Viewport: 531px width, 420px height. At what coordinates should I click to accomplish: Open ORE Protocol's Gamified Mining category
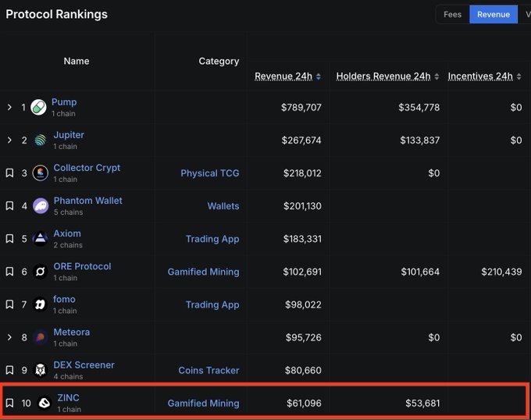coord(204,272)
